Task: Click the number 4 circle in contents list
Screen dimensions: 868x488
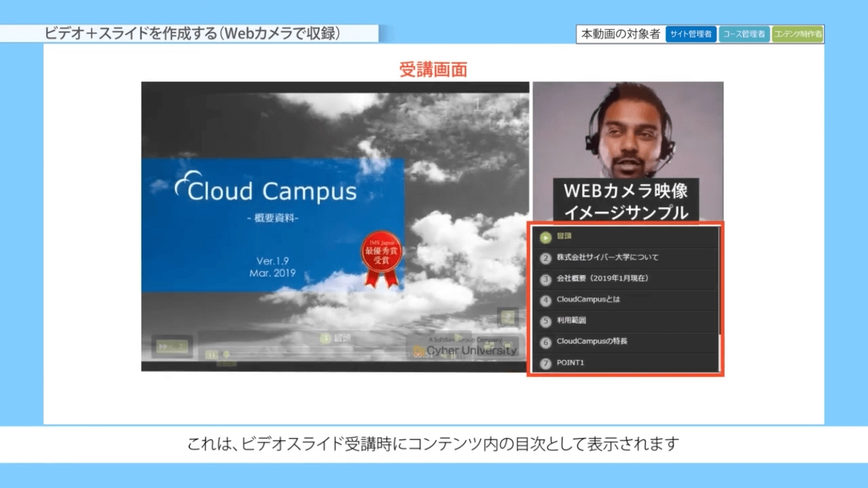Action: pos(546,300)
